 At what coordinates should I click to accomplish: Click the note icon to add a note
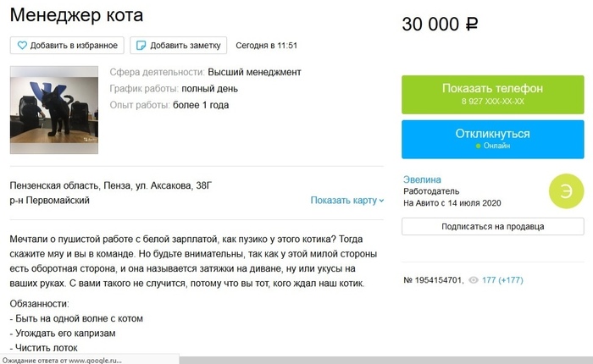142,45
